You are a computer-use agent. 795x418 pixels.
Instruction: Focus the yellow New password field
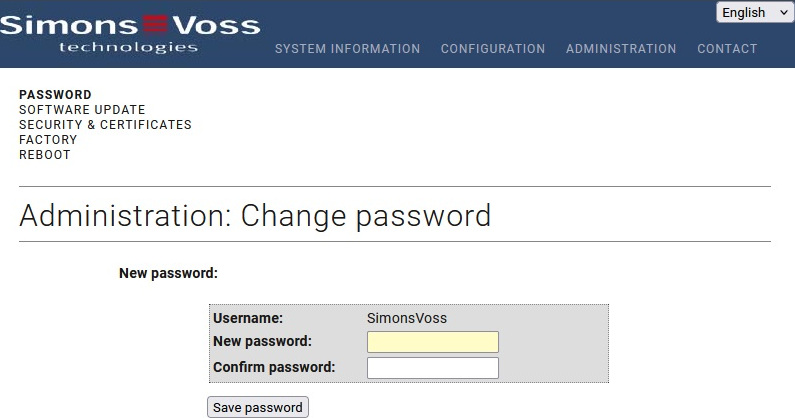433,342
